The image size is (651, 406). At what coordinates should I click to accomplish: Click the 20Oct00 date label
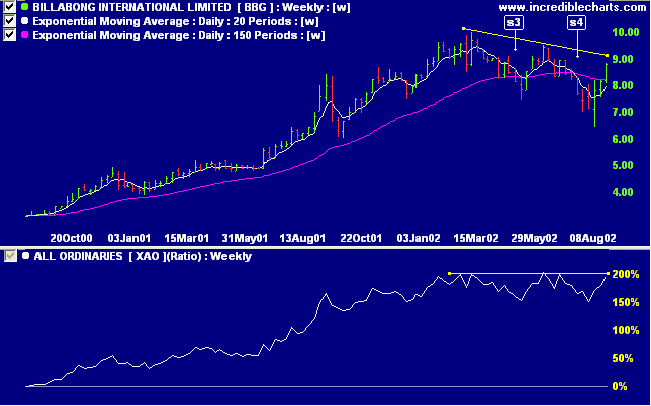pyautogui.click(x=71, y=238)
